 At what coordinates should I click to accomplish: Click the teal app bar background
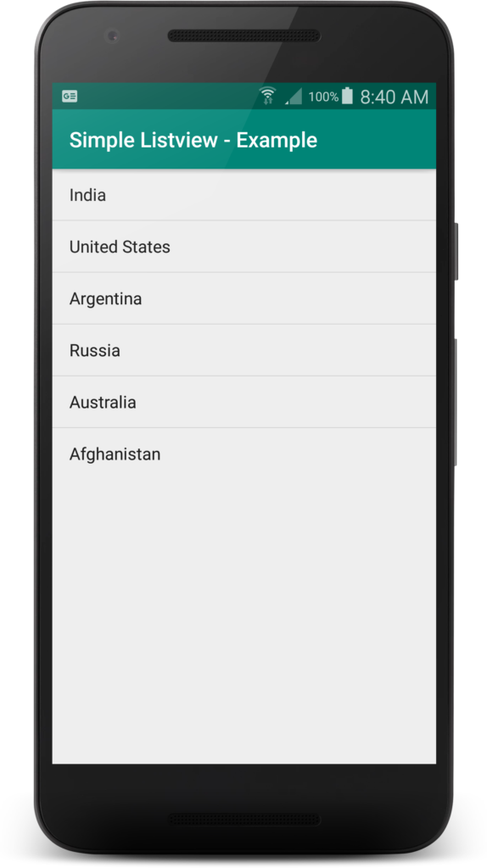(x=377, y=140)
